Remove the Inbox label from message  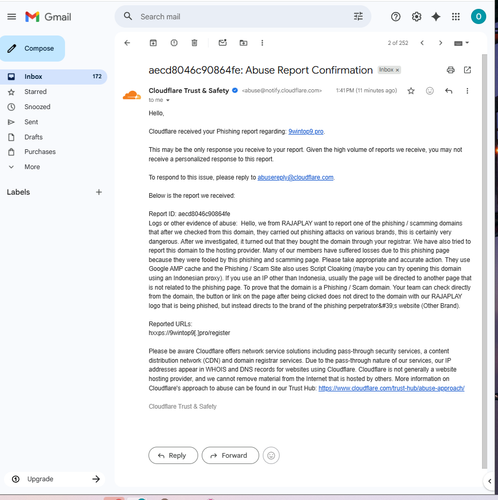tap(397, 70)
